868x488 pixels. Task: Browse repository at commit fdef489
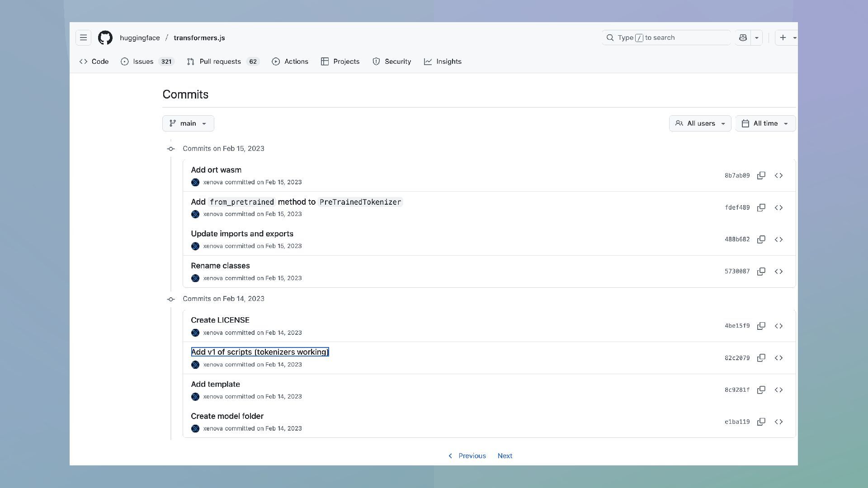click(x=778, y=208)
